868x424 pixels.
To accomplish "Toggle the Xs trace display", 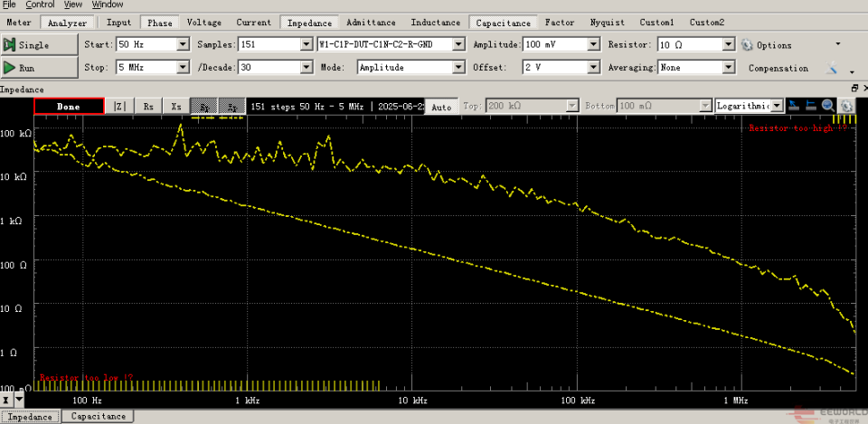I will point(176,107).
